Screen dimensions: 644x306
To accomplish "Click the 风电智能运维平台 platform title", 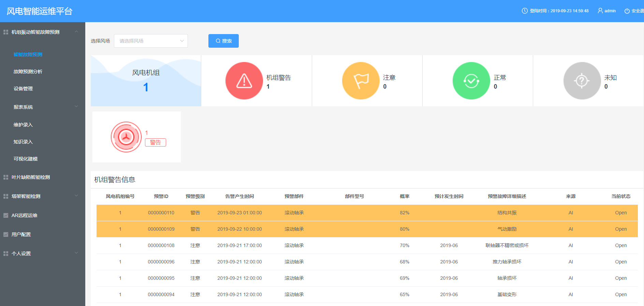I will point(40,11).
